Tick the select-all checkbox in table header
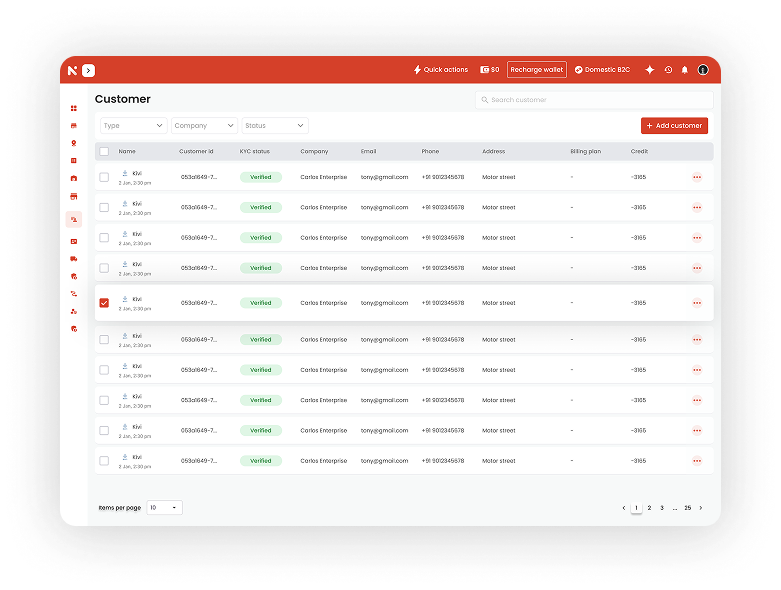Viewport: 781px width, 590px height. tap(104, 152)
